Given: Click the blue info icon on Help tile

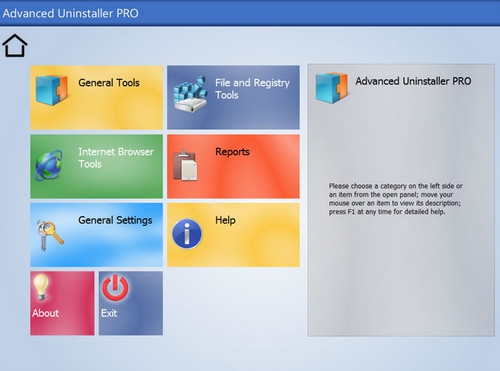Looking at the screenshot, I should pos(187,234).
